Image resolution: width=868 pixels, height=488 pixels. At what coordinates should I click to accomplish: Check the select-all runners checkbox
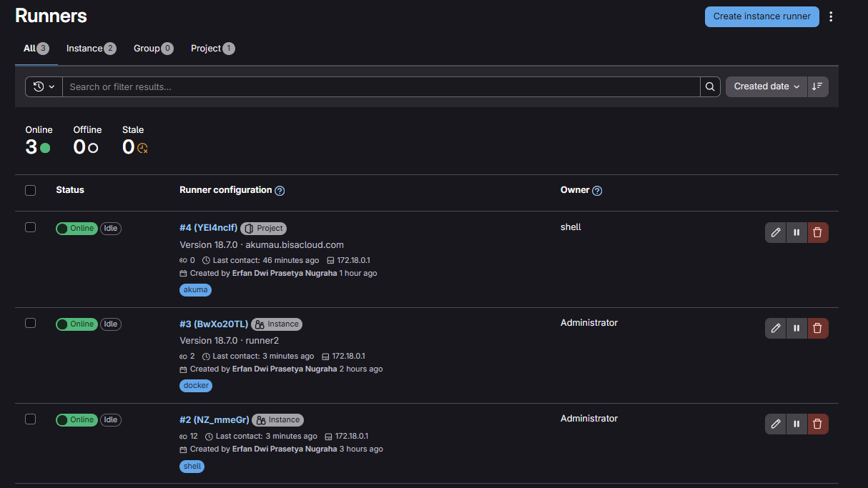[x=30, y=190]
